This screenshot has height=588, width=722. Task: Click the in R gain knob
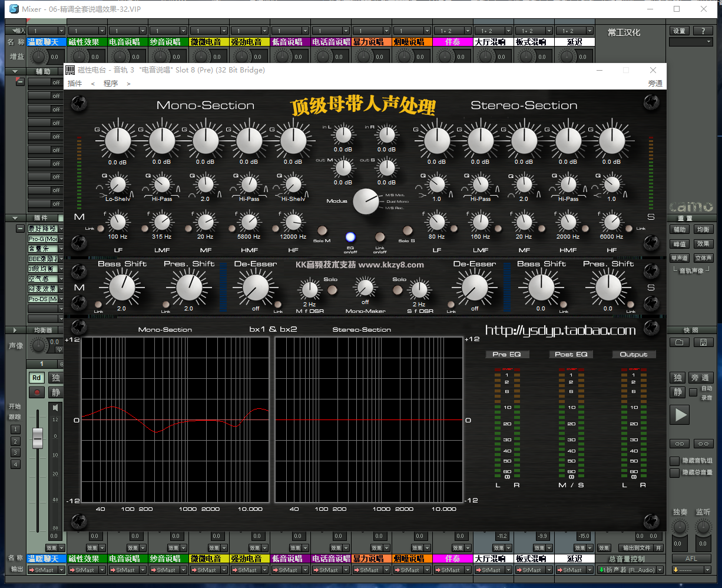(x=386, y=136)
